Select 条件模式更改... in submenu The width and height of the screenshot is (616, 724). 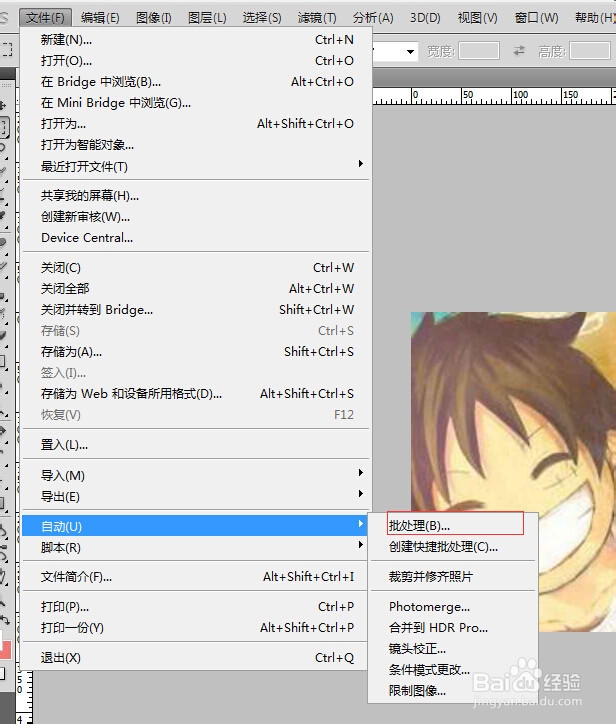[453, 670]
